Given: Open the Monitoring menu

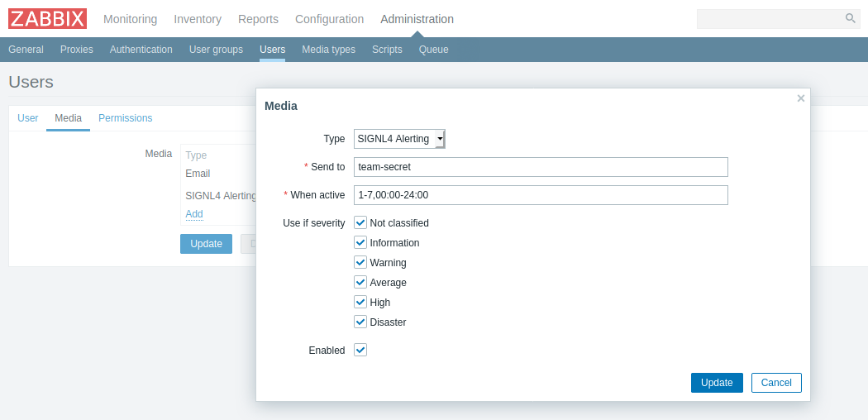Looking at the screenshot, I should click(130, 19).
